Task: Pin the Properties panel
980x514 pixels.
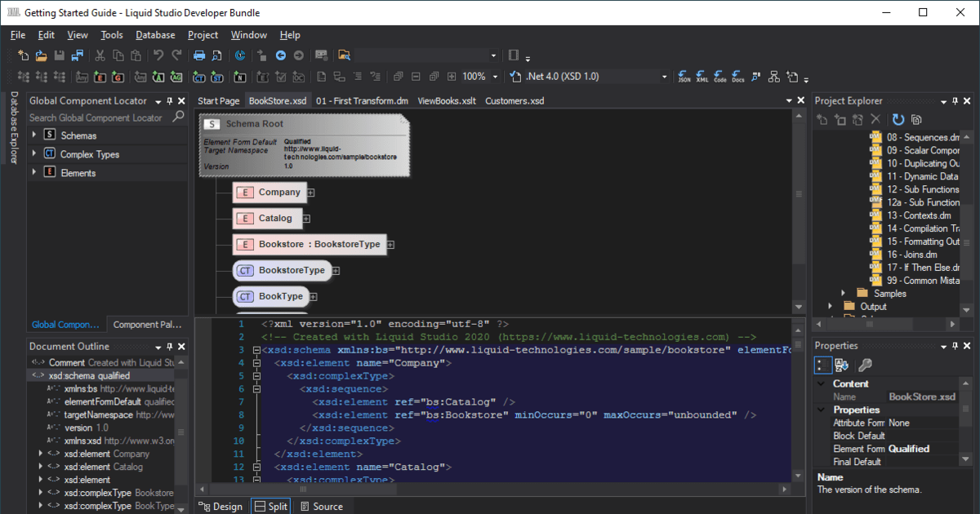Action: coord(955,346)
